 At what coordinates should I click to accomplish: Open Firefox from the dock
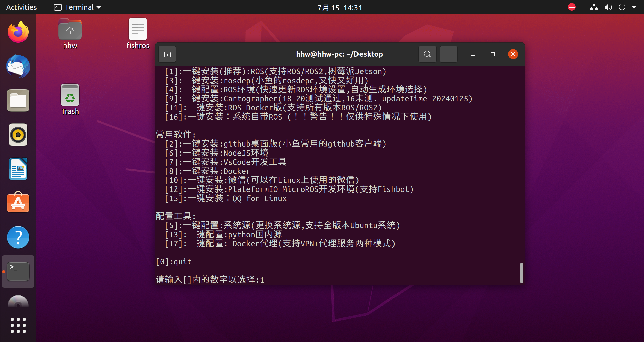click(18, 32)
